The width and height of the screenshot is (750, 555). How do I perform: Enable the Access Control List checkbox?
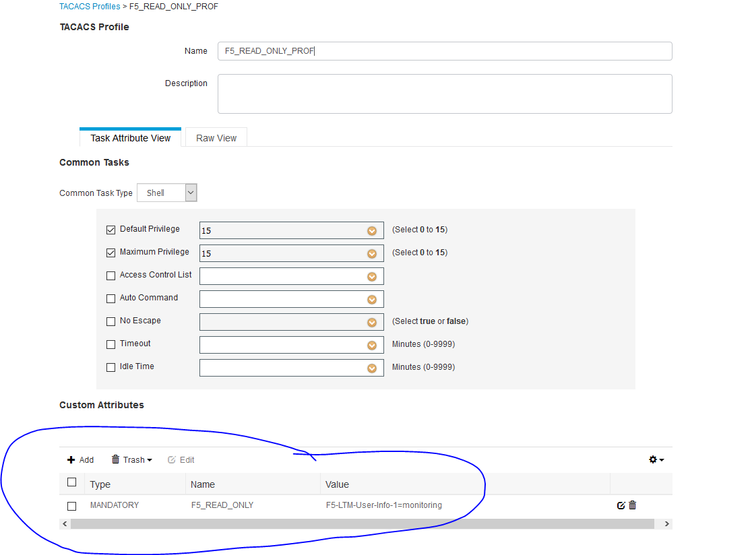(111, 276)
